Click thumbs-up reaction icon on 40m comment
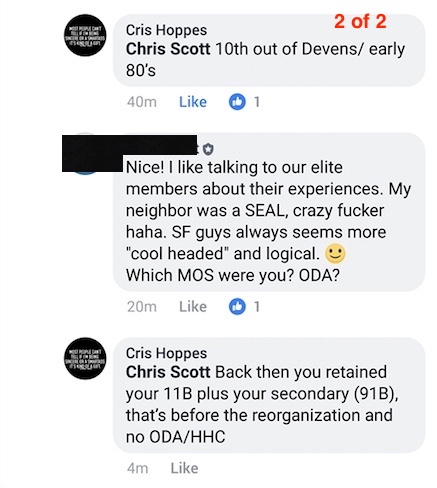Image resolution: width=437 pixels, height=488 pixels. pos(237,102)
